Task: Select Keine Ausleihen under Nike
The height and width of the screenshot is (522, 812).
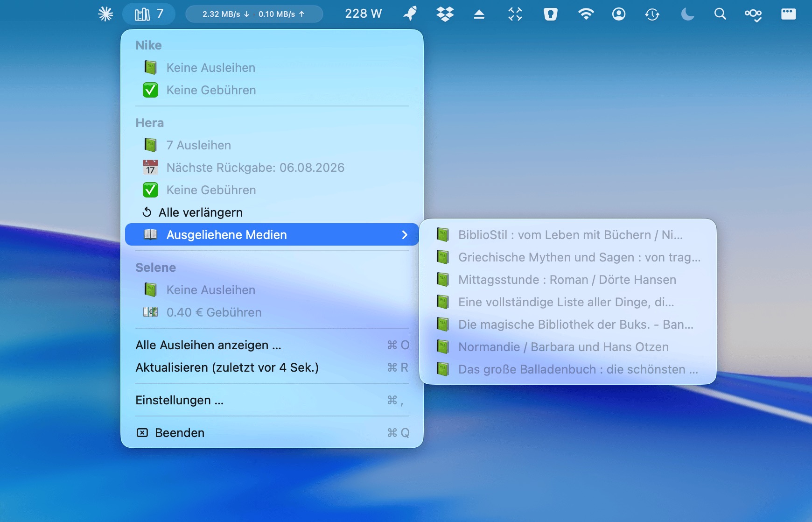Action: click(x=272, y=68)
